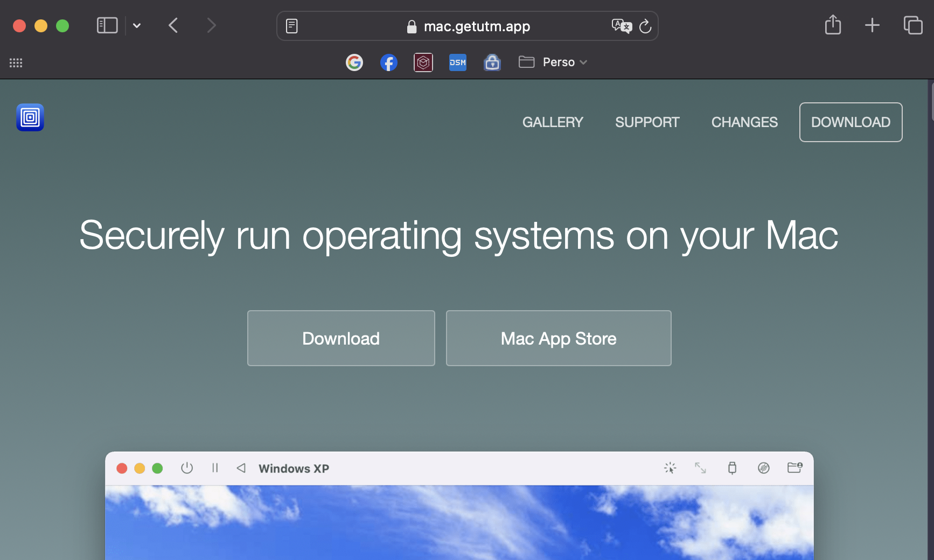
Task: Expand the Perso bookmarks folder
Action: (x=553, y=62)
